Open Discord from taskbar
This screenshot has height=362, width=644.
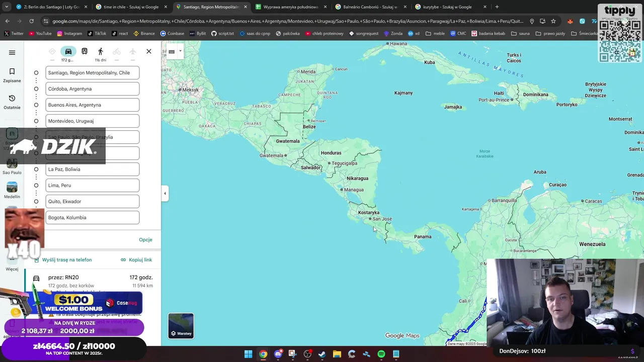[x=278, y=354]
